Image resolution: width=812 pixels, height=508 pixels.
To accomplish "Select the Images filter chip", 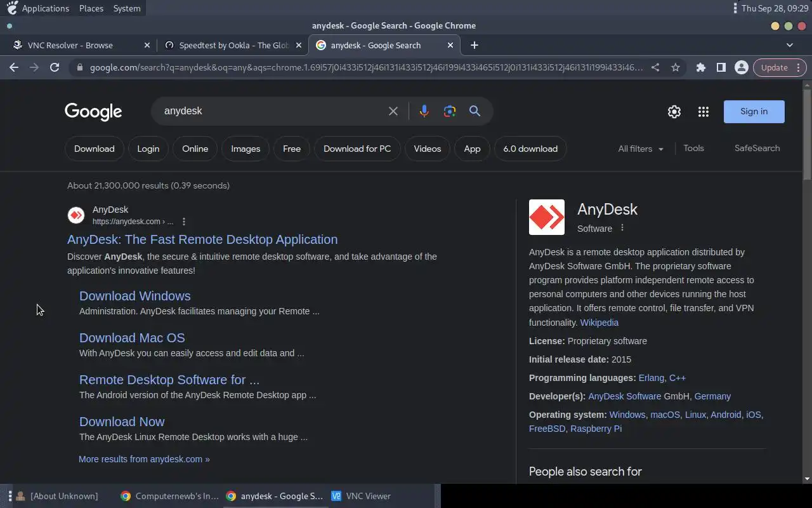I will (246, 149).
